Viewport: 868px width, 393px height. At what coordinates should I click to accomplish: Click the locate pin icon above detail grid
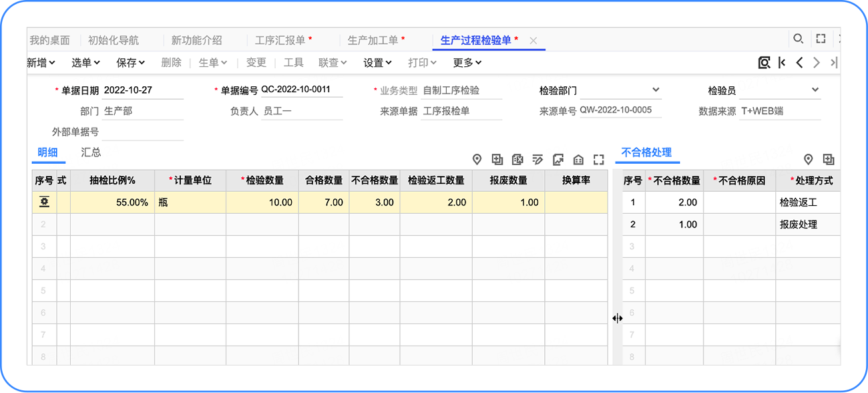click(477, 159)
